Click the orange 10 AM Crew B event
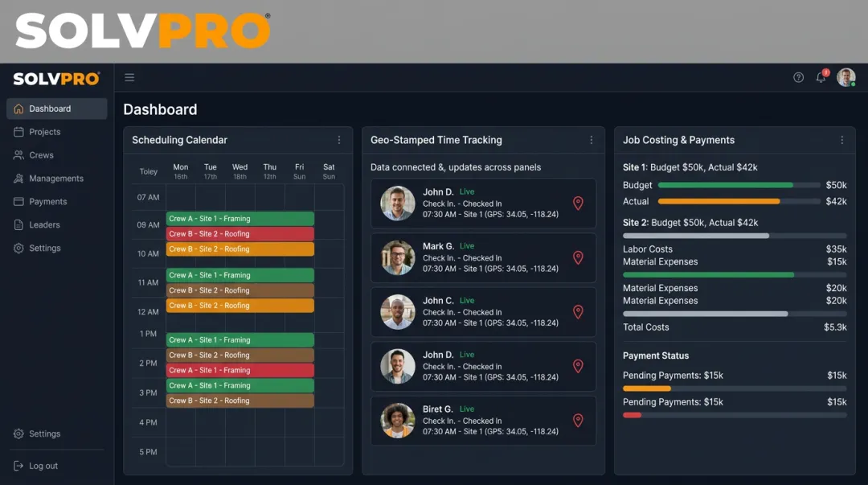The width and height of the screenshot is (868, 485). click(240, 249)
